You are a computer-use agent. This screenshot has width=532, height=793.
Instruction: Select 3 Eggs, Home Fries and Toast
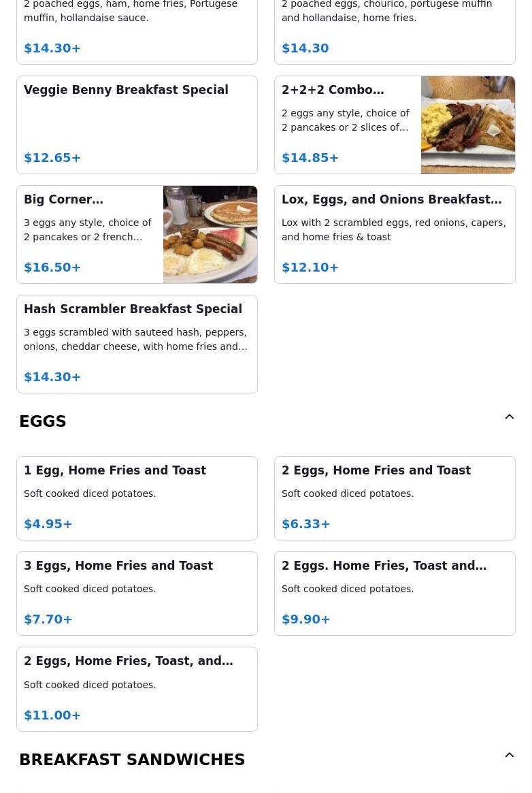tap(137, 594)
